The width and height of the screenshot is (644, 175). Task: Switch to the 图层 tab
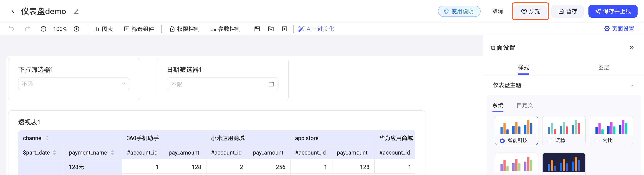[604, 68]
